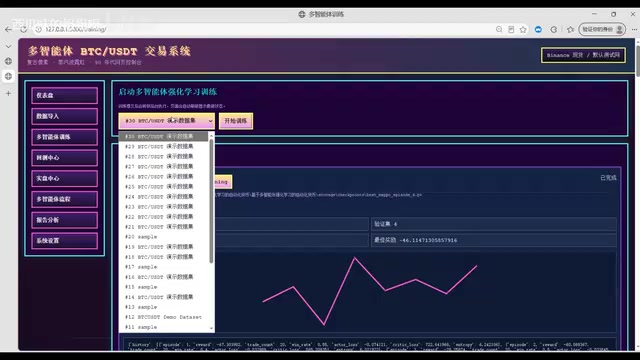
Task: Open the 仪表盘 dashboard menu item
Action: pyautogui.click(x=64, y=96)
